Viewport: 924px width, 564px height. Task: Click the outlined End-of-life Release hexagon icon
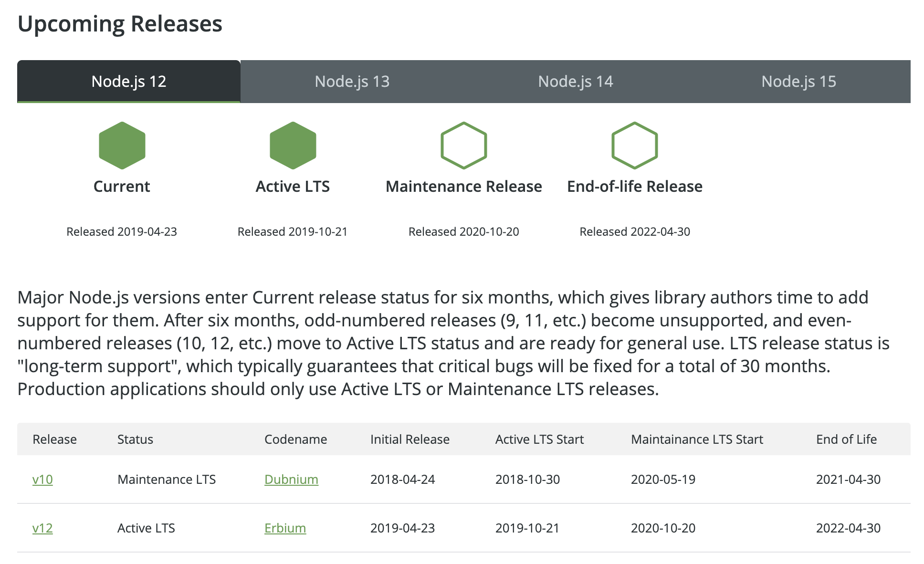[x=635, y=146]
